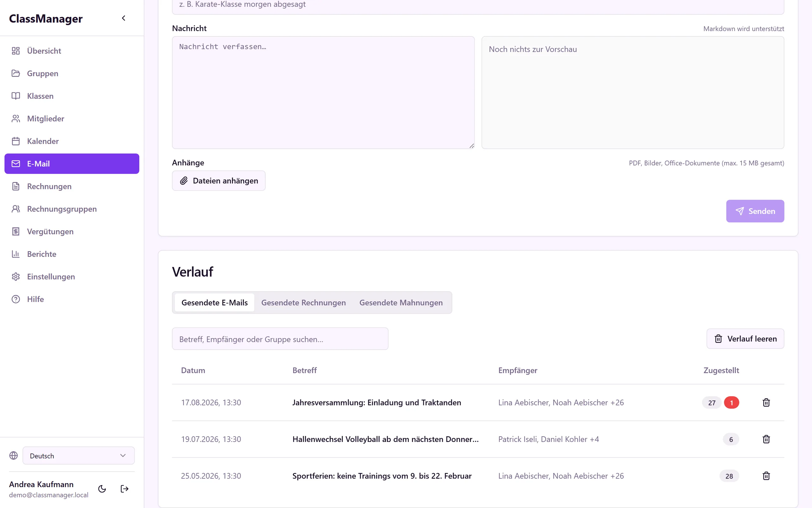Click the Hilfe question mark icon

(16, 299)
